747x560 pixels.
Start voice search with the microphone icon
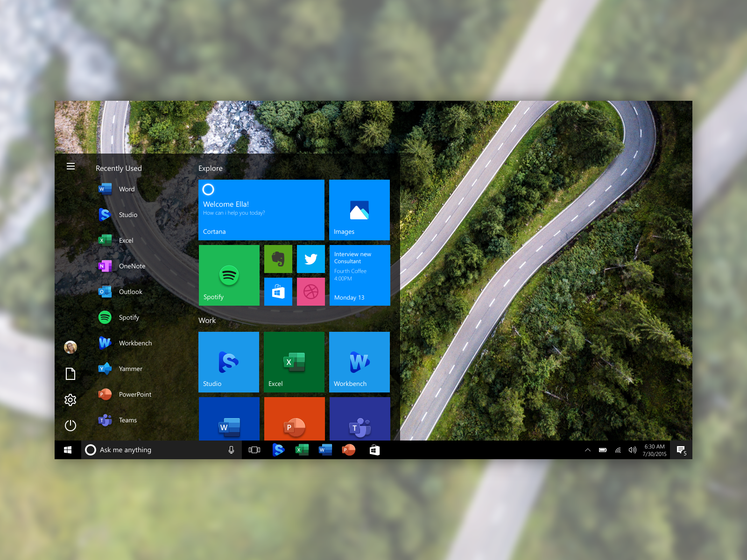point(232,450)
